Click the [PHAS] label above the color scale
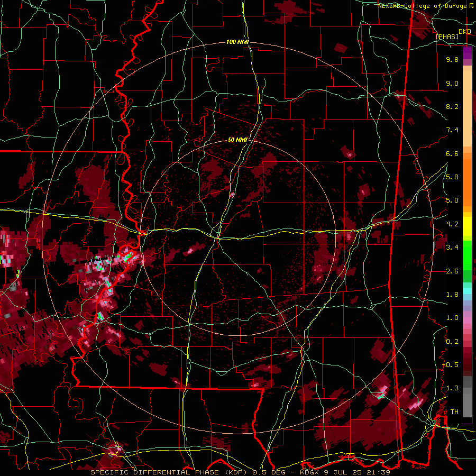 447,36
